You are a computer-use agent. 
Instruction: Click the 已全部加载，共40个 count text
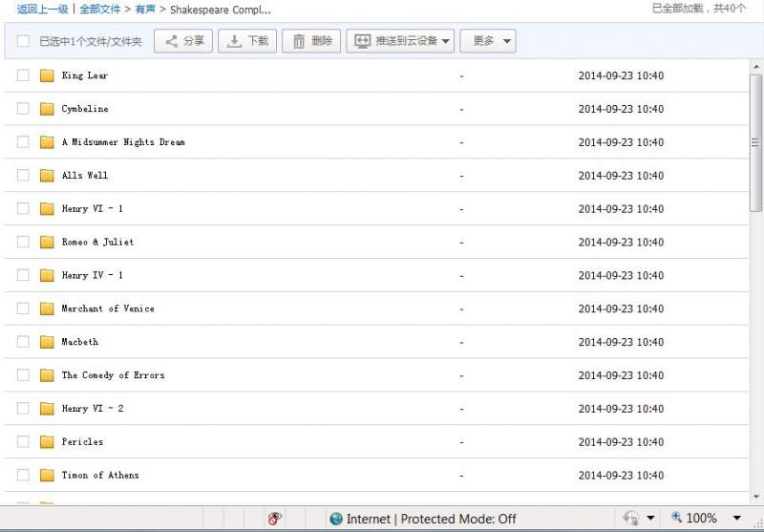pyautogui.click(x=699, y=9)
